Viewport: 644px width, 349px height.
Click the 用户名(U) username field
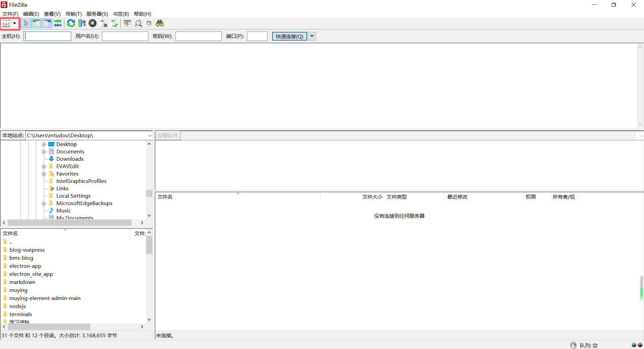pyautogui.click(x=125, y=36)
